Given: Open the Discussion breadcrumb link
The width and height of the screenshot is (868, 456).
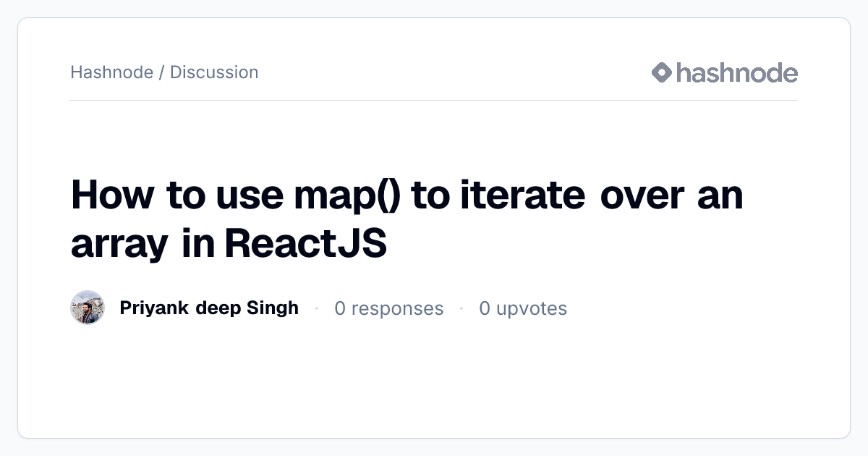Looking at the screenshot, I should point(214,72).
